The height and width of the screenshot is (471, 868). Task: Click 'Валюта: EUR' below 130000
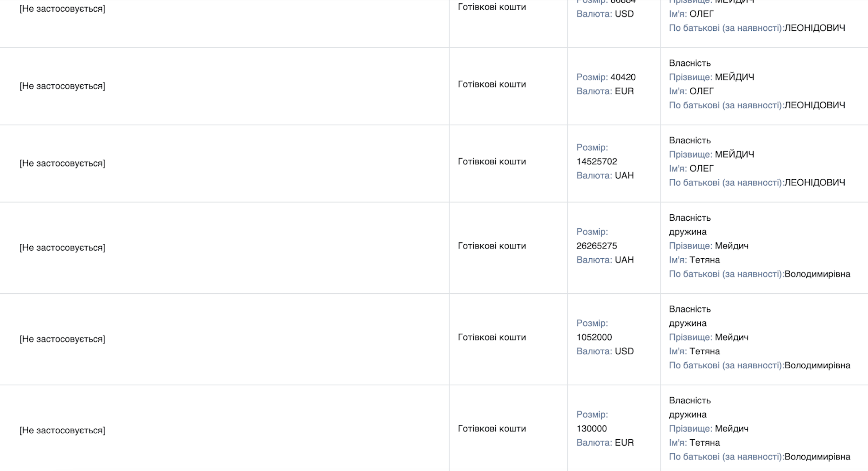point(605,443)
